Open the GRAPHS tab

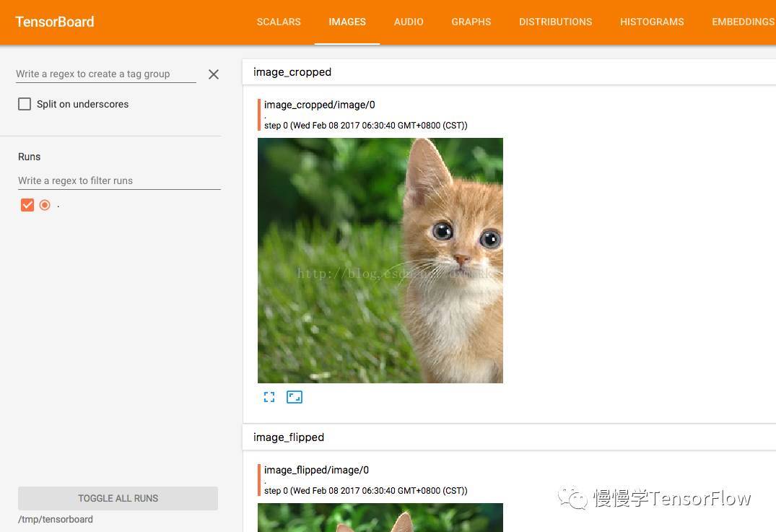471,22
